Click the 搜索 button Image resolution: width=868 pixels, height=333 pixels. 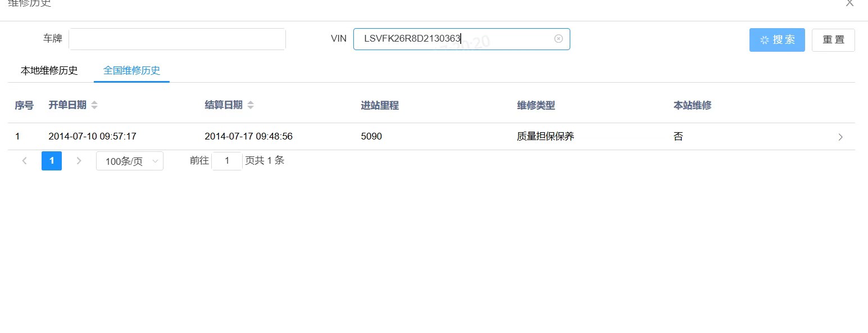(x=777, y=40)
